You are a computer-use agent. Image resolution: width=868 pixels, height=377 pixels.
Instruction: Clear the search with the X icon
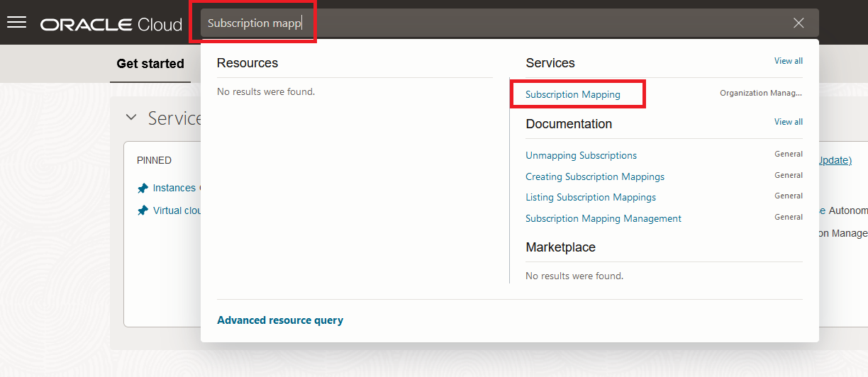click(x=799, y=23)
